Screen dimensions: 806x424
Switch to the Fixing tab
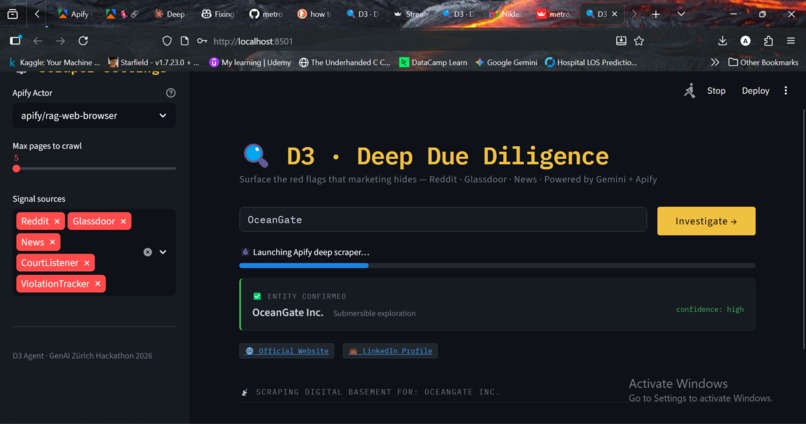pyautogui.click(x=217, y=14)
